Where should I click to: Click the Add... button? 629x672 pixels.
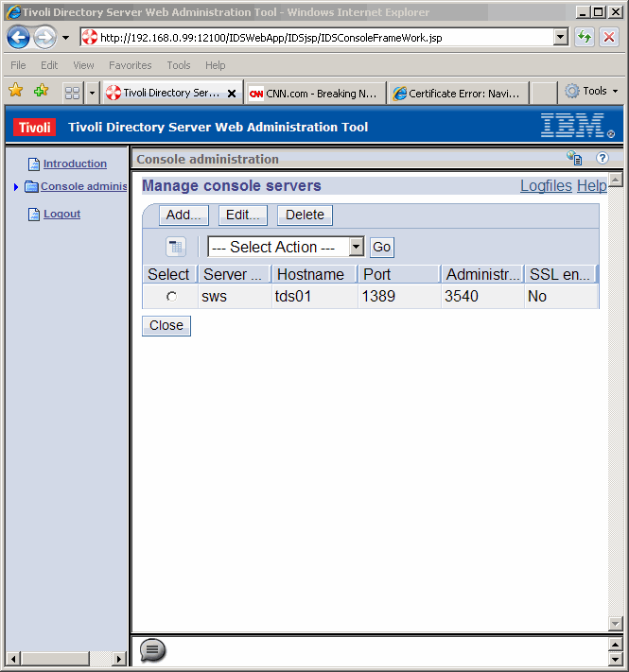(183, 215)
